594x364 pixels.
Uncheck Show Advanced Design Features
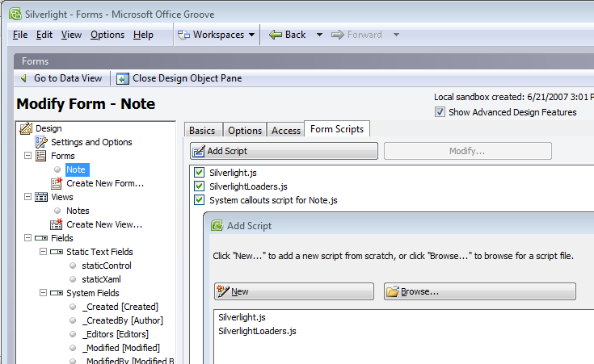pyautogui.click(x=440, y=112)
